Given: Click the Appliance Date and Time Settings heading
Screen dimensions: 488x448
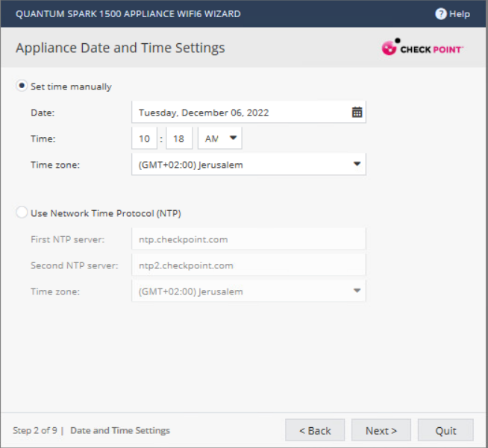Looking at the screenshot, I should [x=120, y=48].
